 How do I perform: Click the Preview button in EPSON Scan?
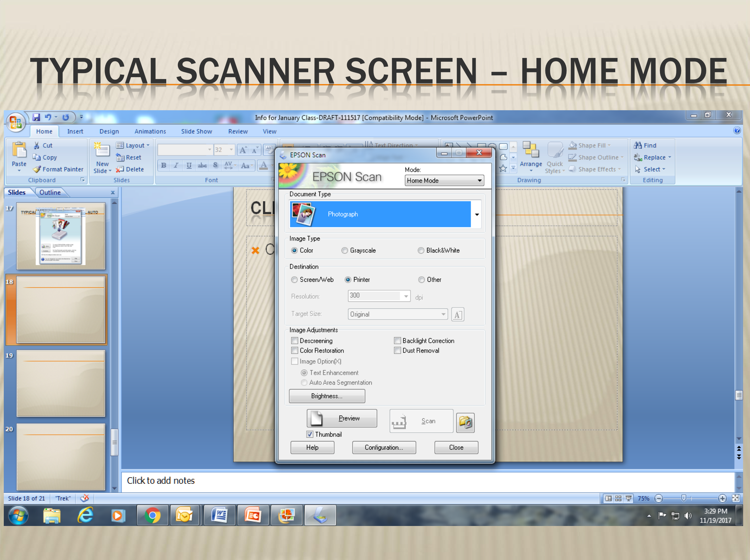[342, 418]
